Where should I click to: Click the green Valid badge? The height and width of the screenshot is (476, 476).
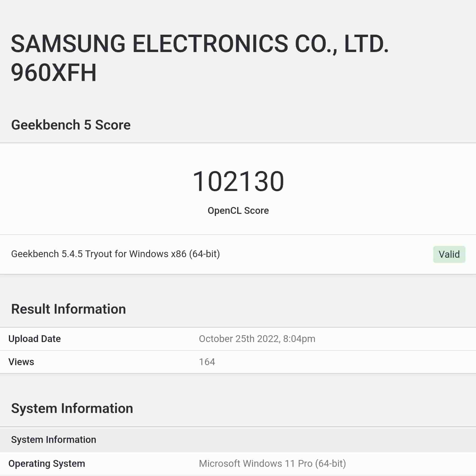click(449, 254)
